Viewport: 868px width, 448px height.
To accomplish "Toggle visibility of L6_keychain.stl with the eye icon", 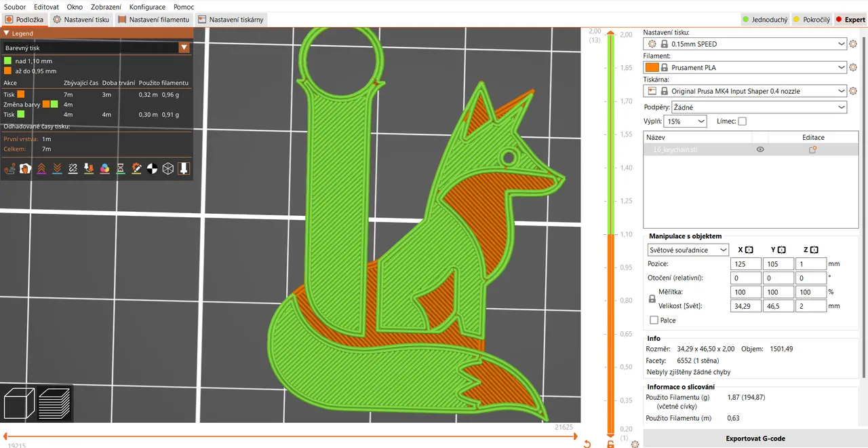I will [759, 149].
